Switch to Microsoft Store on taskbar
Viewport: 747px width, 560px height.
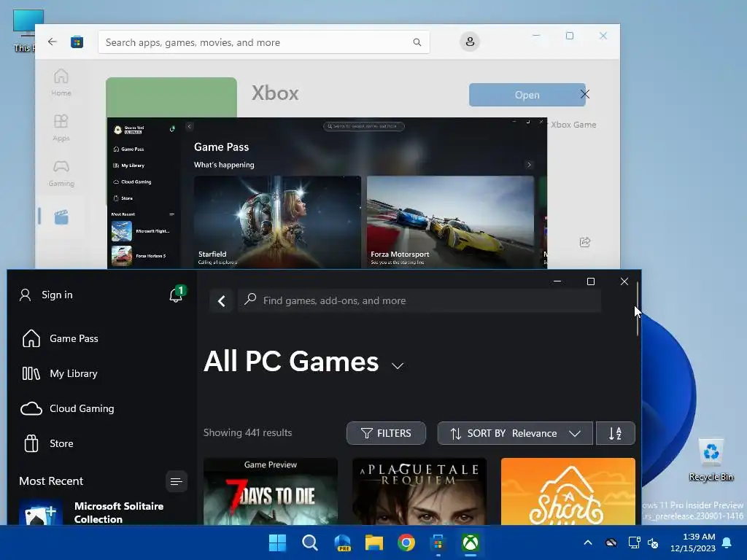438,542
